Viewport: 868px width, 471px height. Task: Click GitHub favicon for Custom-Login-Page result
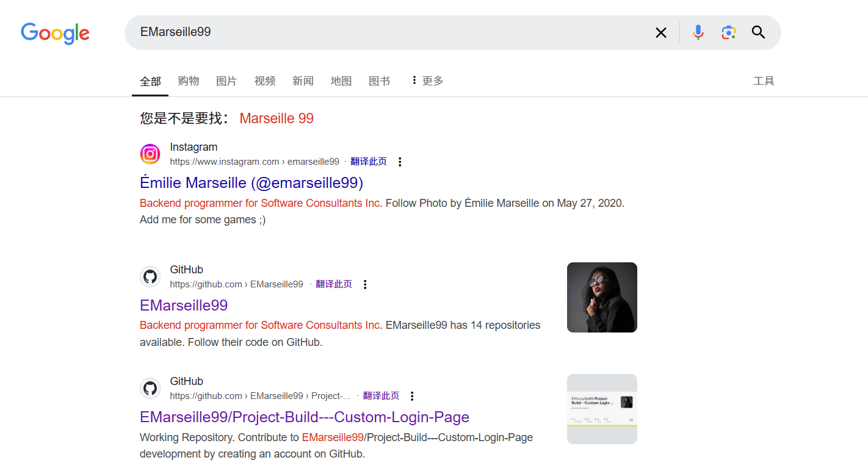[x=150, y=389]
